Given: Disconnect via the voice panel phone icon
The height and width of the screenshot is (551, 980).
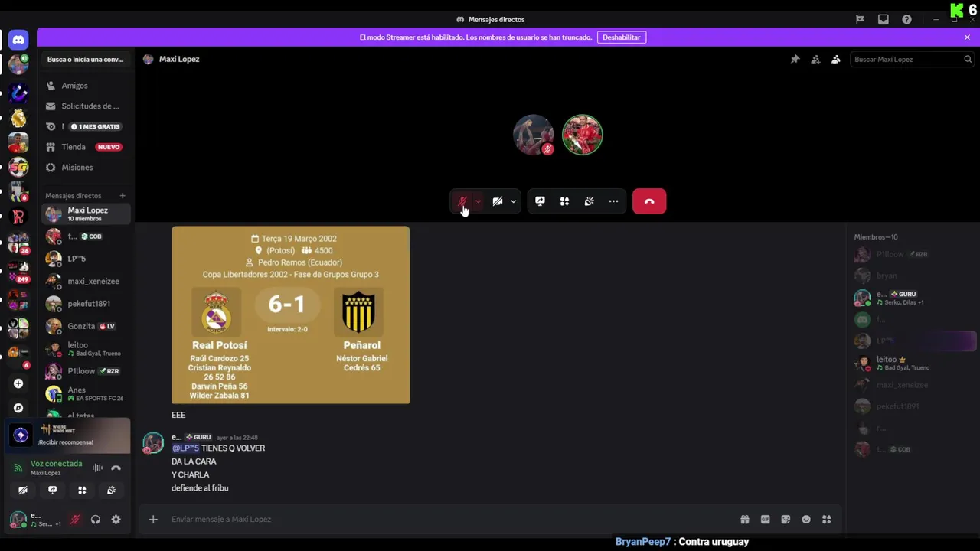Looking at the screenshot, I should (116, 468).
